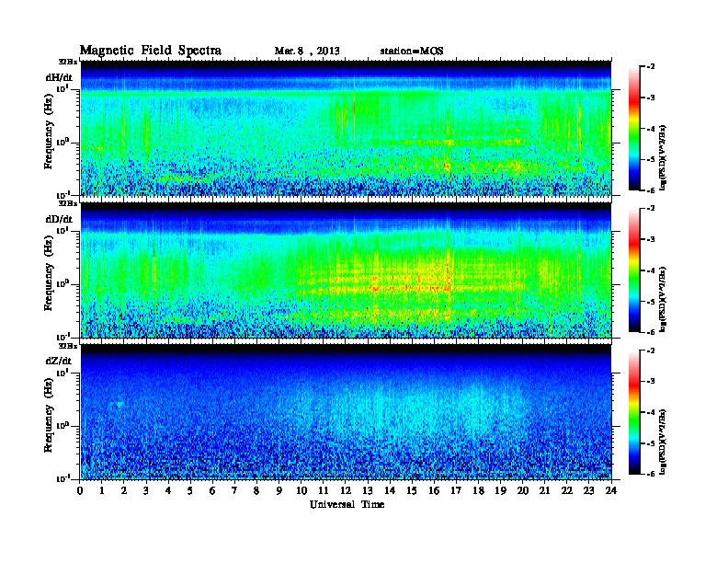Click the "station=MOS" label
This screenshot has height=563, width=728.
[x=412, y=51]
